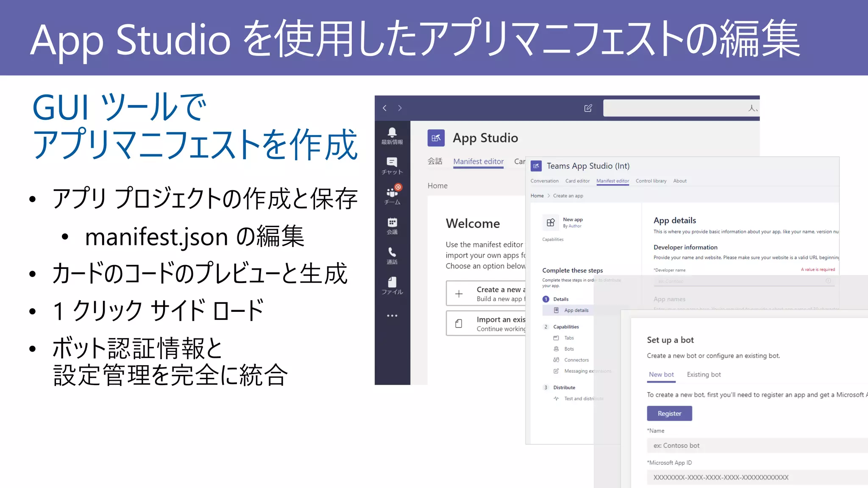Click the Register button
Image resolution: width=868 pixels, height=488 pixels.
coord(669,413)
